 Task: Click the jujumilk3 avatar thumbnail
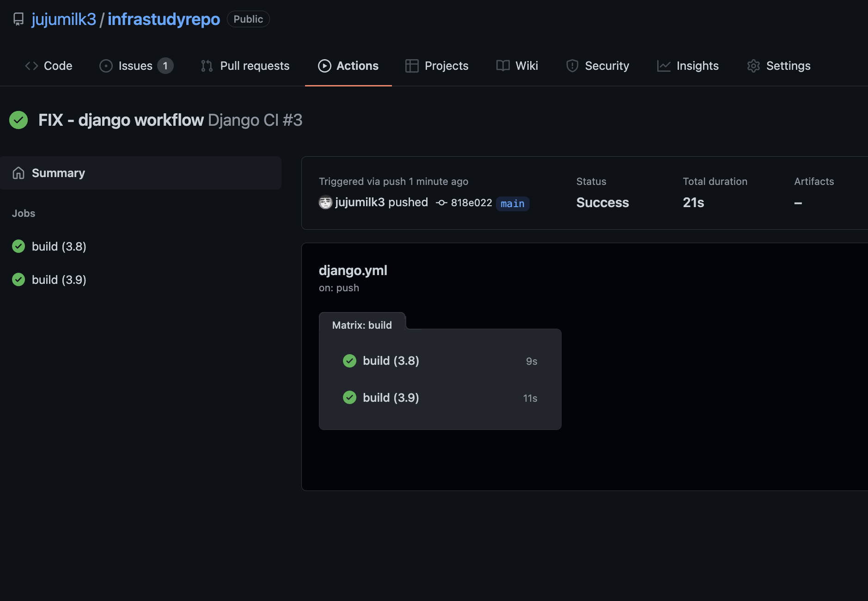[x=325, y=202]
